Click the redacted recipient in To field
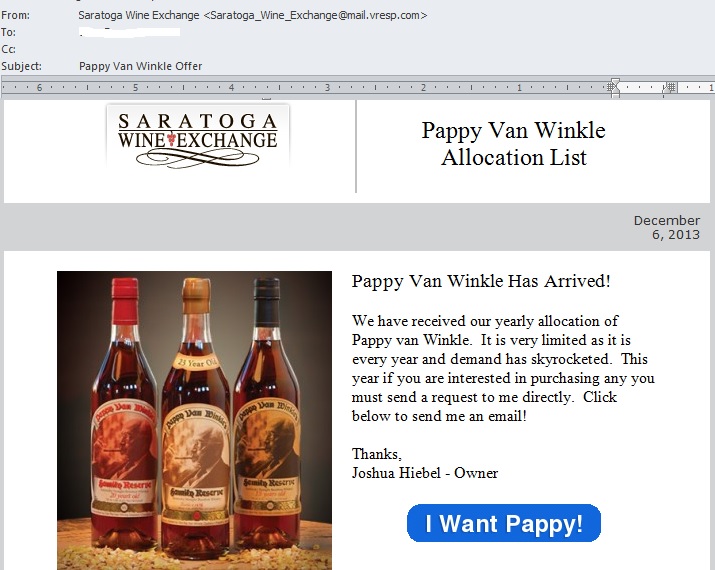The width and height of the screenshot is (715, 570). [x=130, y=32]
